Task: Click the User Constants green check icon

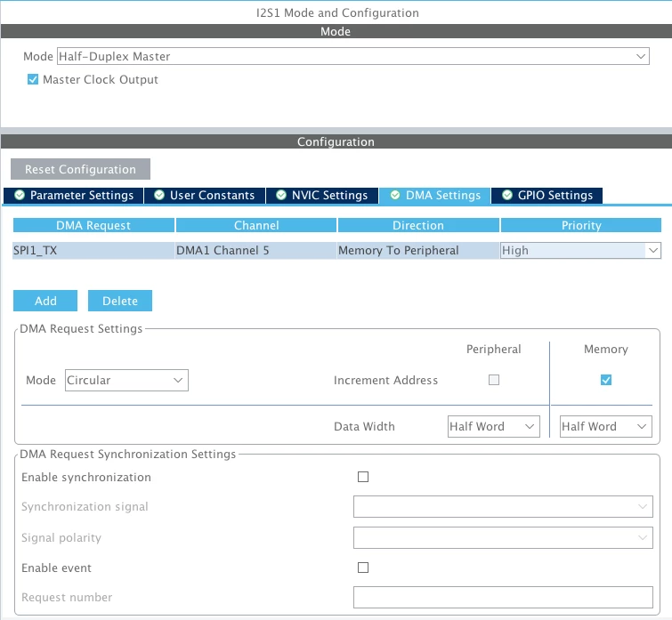Action: (x=159, y=195)
